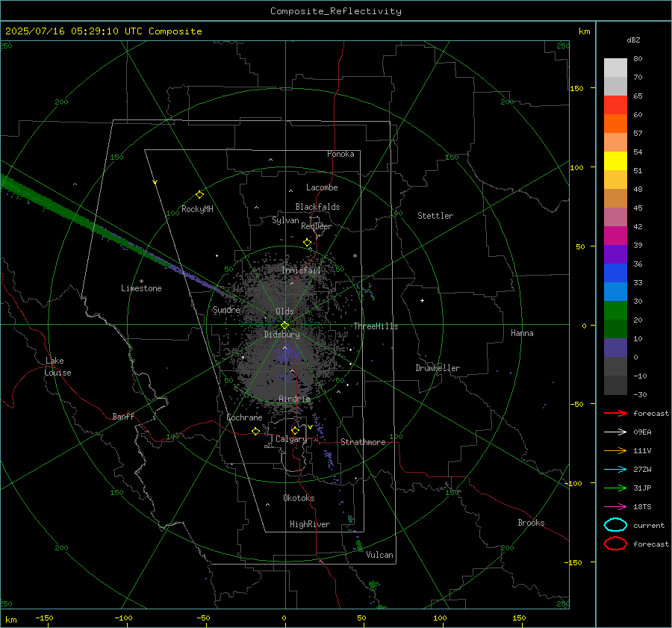The width and height of the screenshot is (672, 628).
Task: Click the yellow diamond marker near RockyMH
Action: pyautogui.click(x=199, y=195)
